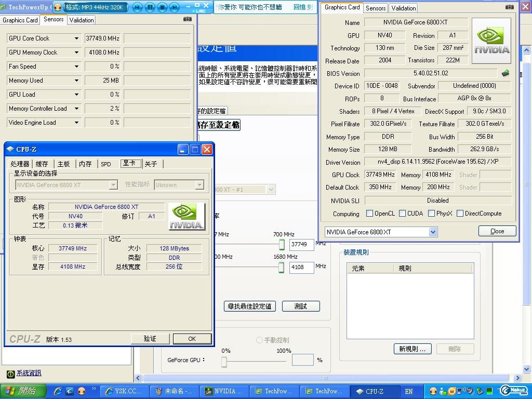Screen dimensions: 532x399
Task: Skip to next track in music player
Action: (x=175, y=7)
